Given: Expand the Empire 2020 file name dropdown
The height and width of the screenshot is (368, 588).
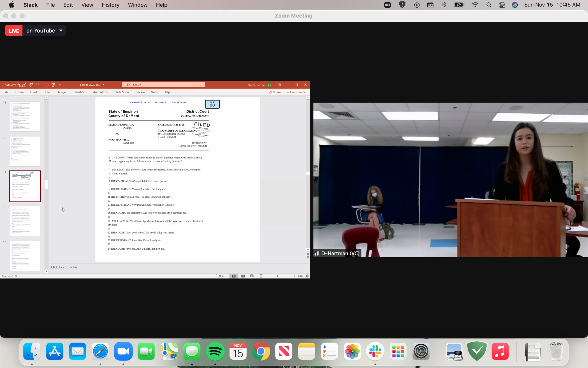Looking at the screenshot, I should coord(103,85).
